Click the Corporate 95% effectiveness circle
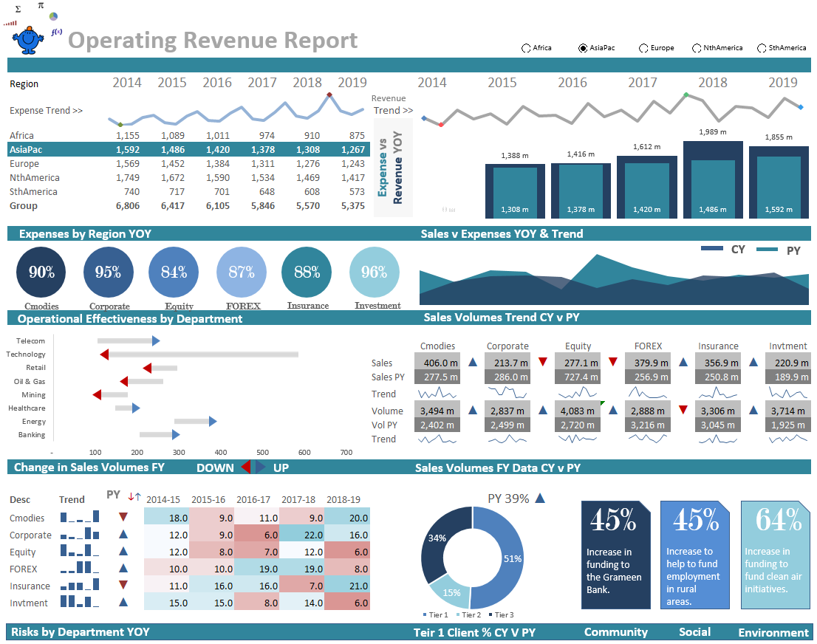 [x=108, y=273]
